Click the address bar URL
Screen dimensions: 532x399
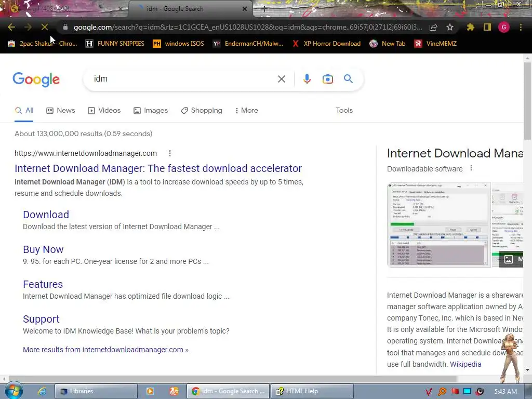248,27
